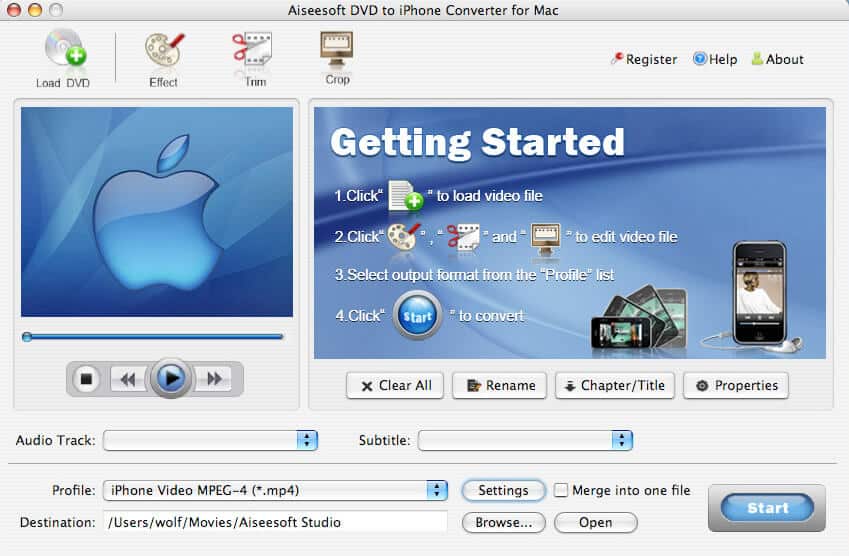The width and height of the screenshot is (849, 556).
Task: Click Browse to choose destination folder
Action: click(x=504, y=522)
